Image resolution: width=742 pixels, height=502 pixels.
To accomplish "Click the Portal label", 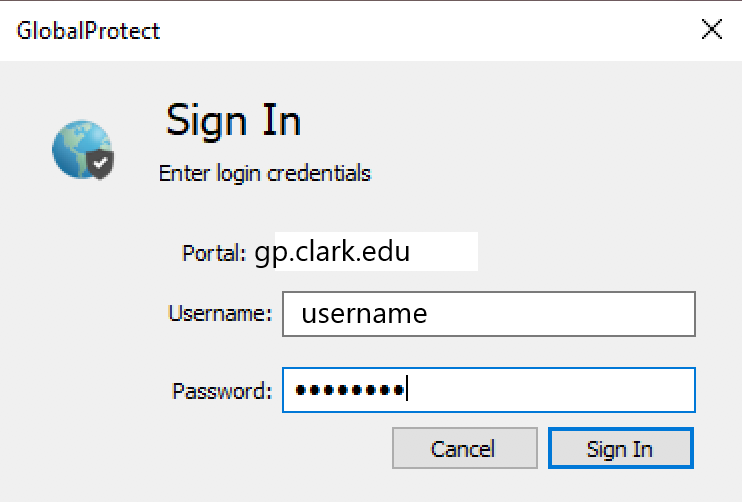I will point(214,253).
